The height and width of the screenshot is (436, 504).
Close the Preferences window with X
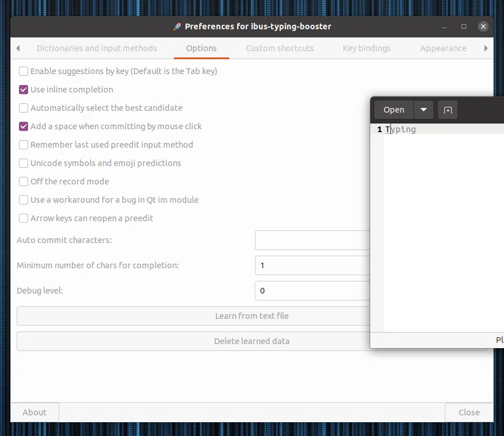pos(483,26)
